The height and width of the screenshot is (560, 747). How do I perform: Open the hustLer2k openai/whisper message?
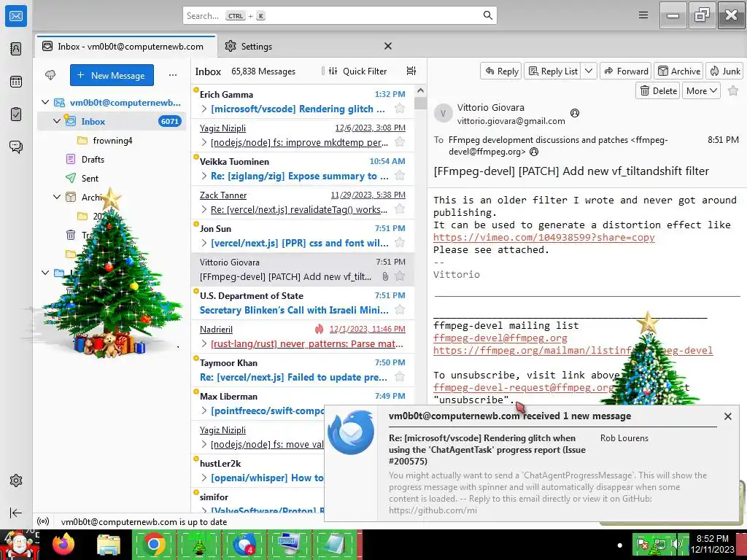point(258,471)
